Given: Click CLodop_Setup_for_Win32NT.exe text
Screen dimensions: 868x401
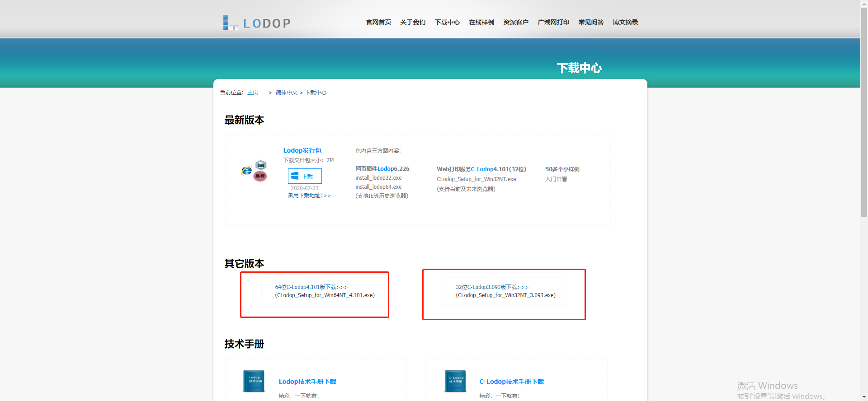Looking at the screenshot, I should click(x=476, y=179).
